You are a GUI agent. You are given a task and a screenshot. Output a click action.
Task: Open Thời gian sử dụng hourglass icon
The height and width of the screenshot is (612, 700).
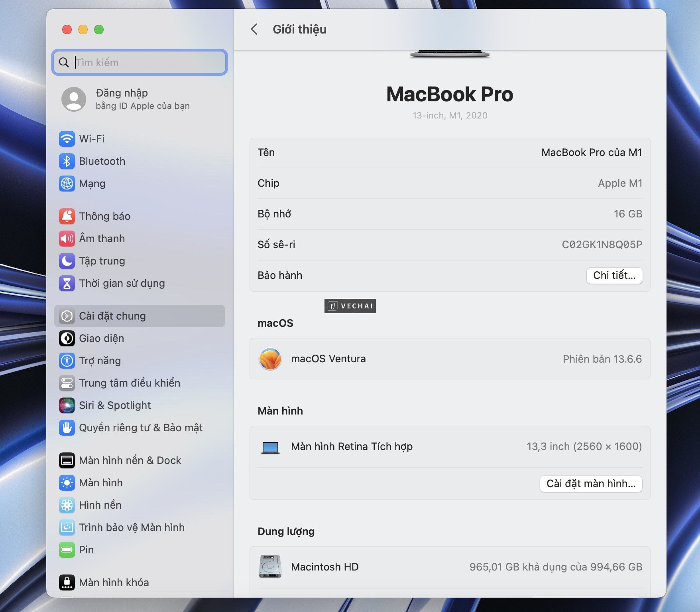(67, 283)
